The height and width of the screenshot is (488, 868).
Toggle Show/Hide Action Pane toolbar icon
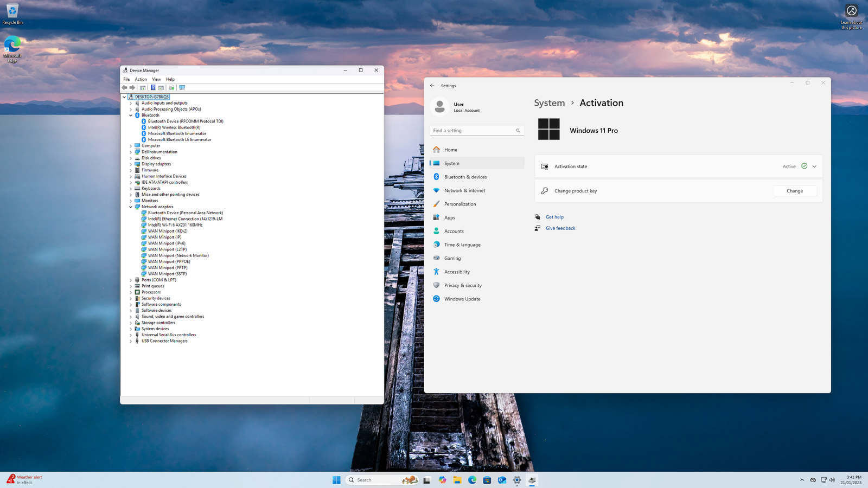[x=161, y=87]
